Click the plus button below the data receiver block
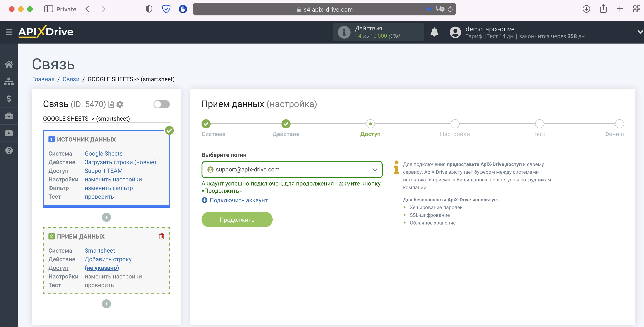 click(x=106, y=304)
